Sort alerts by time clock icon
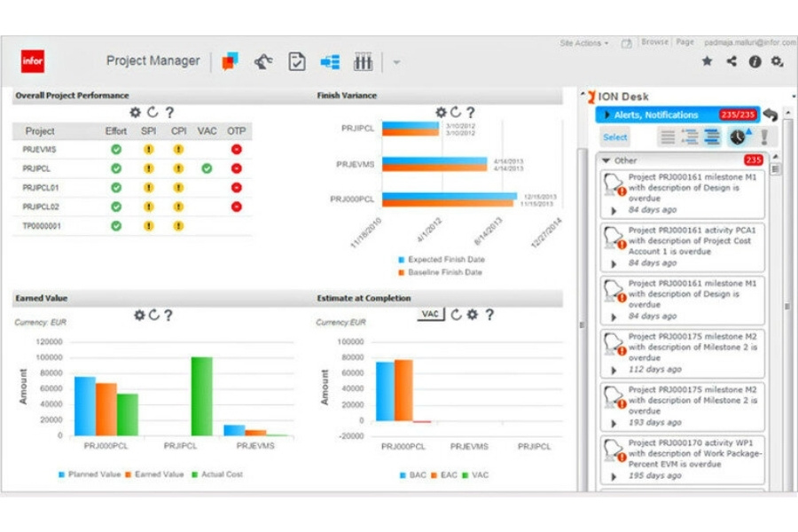798x532 pixels. pyautogui.click(x=739, y=137)
